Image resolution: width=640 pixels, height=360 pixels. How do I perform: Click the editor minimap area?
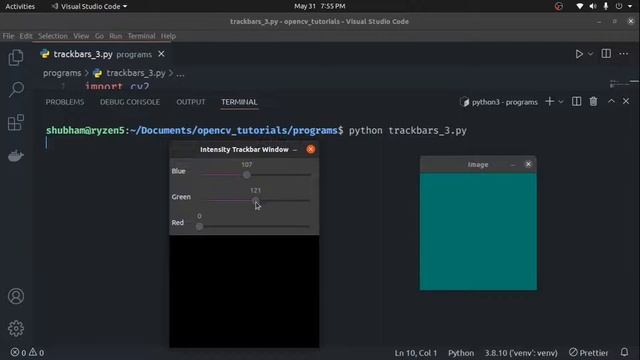click(x=624, y=84)
